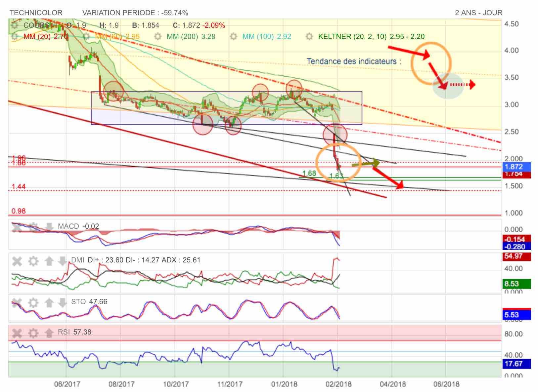This screenshot has height=392, width=538.
Task: Click the TECHNICOLOR stock title
Action: point(36,13)
